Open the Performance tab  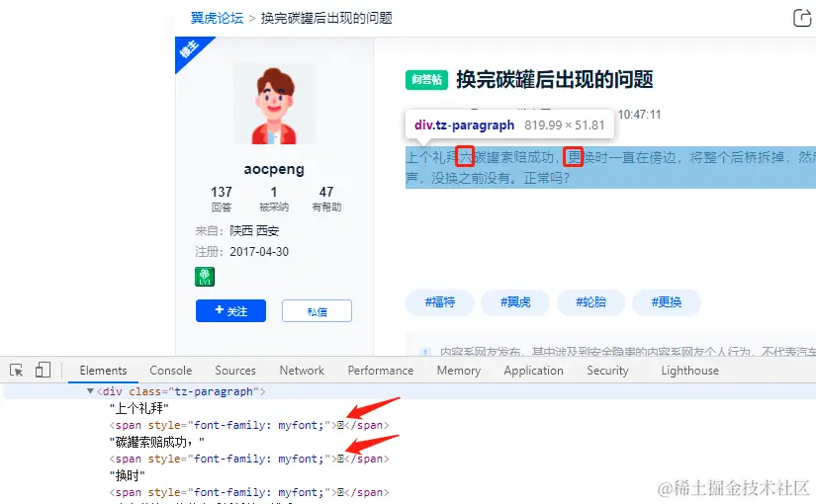tap(381, 371)
